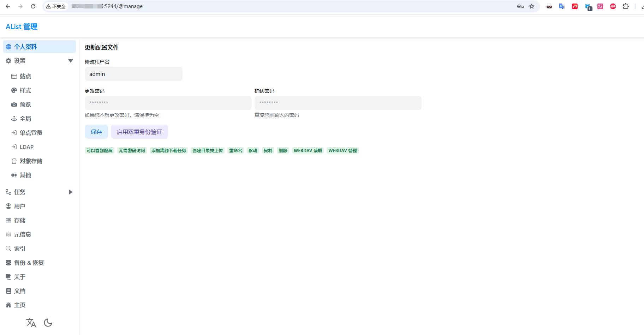Focus the 更改密码 input field
The width and height of the screenshot is (644, 335).
point(168,103)
